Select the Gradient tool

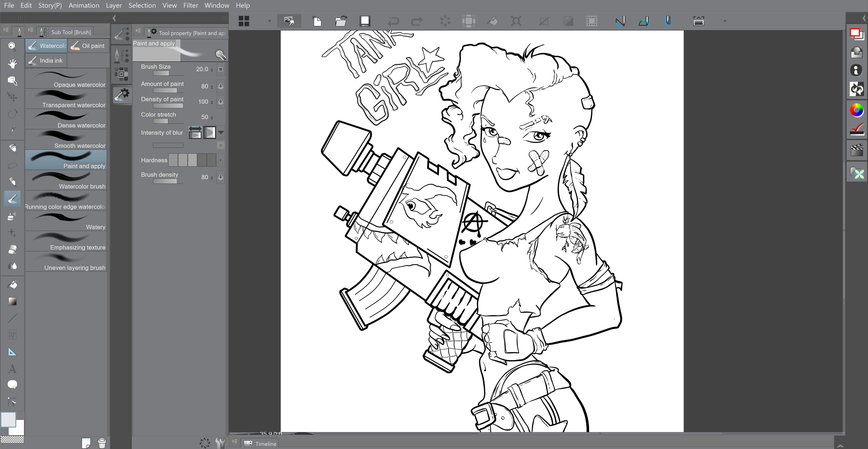pos(12,301)
